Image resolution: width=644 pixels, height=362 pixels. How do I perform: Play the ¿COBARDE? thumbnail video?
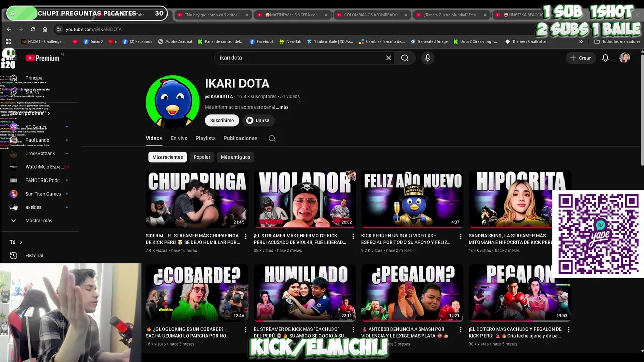[197, 293]
